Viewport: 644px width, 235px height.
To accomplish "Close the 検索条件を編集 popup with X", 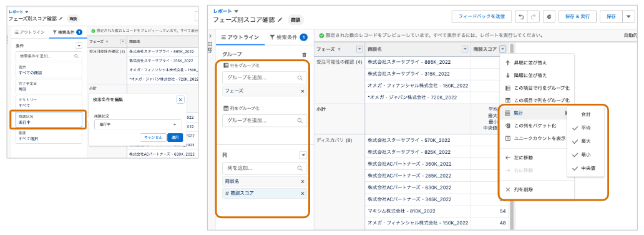I will pos(180,99).
